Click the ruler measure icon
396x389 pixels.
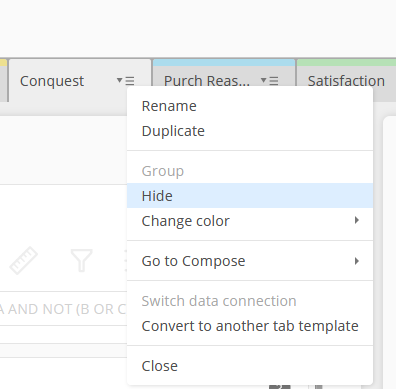23,260
